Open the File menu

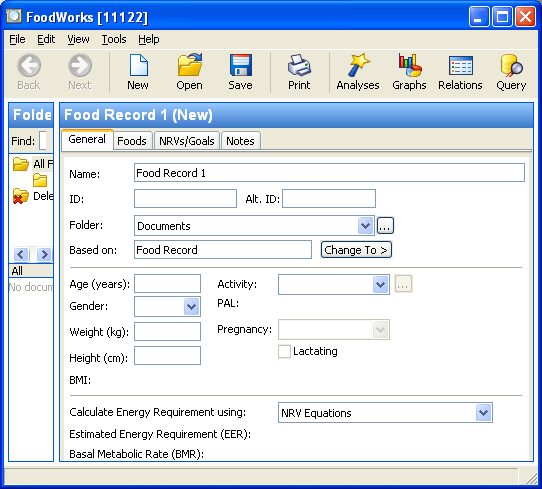point(17,39)
